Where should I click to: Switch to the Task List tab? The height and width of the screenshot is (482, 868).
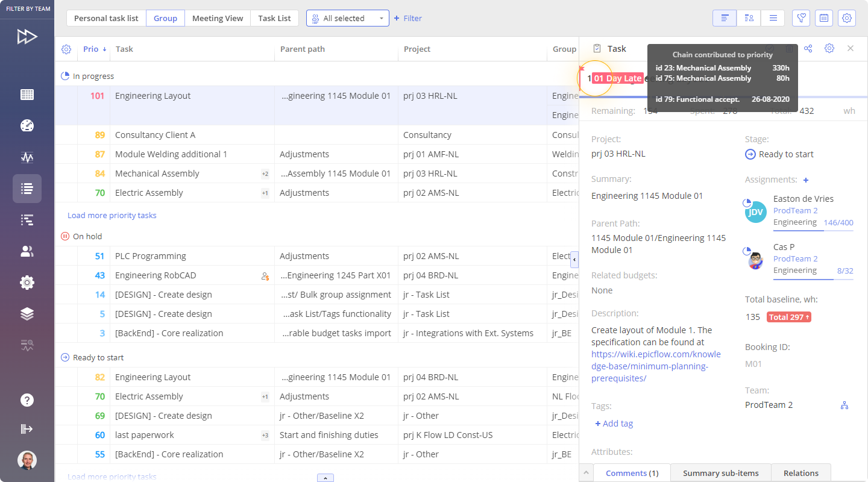point(274,18)
